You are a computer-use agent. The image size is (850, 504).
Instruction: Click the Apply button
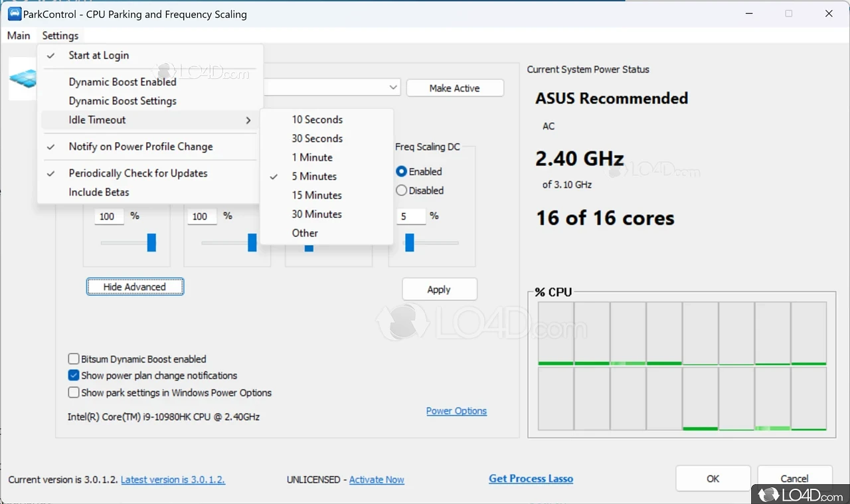(x=439, y=290)
